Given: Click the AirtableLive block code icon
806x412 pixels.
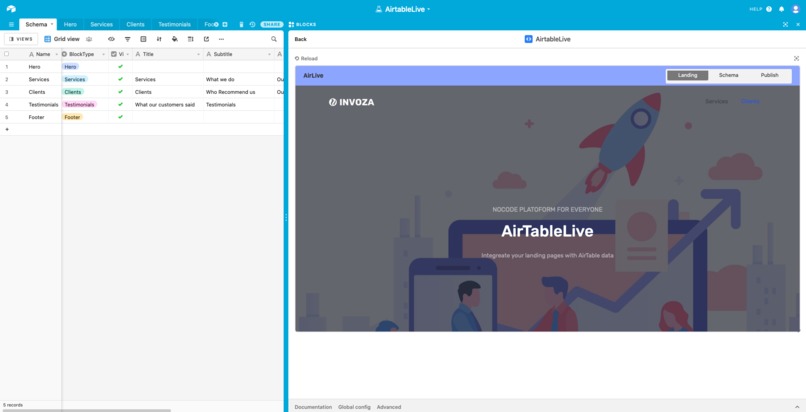Looking at the screenshot, I should click(528, 39).
